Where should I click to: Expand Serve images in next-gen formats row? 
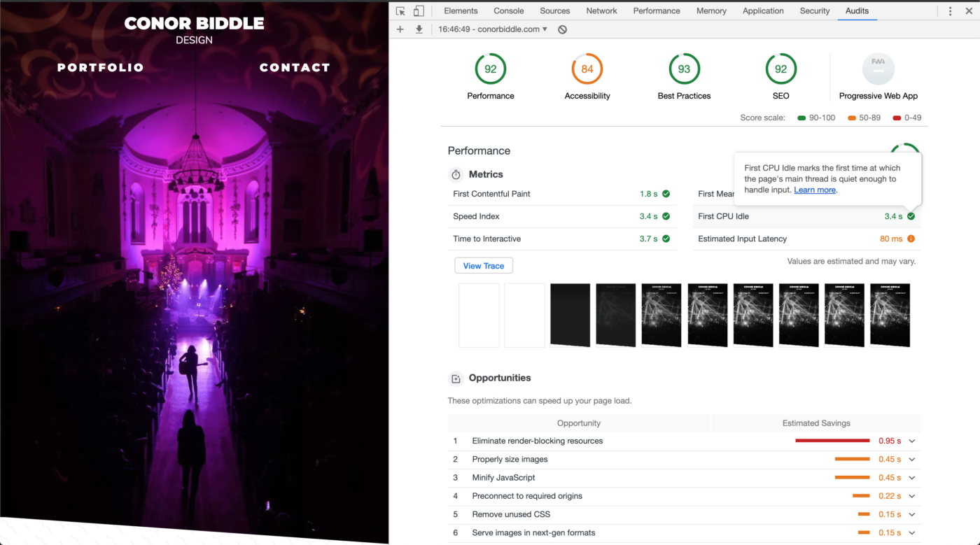[912, 532]
